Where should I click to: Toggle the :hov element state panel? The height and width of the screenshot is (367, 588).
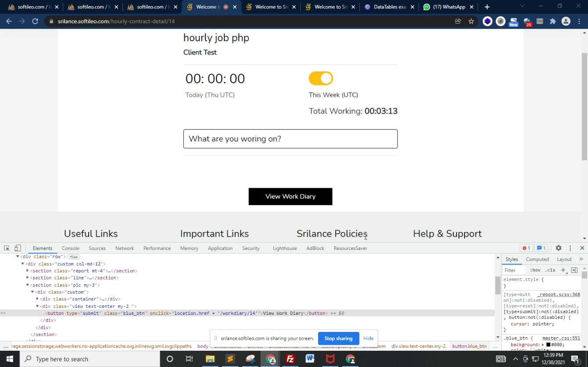(x=535, y=270)
